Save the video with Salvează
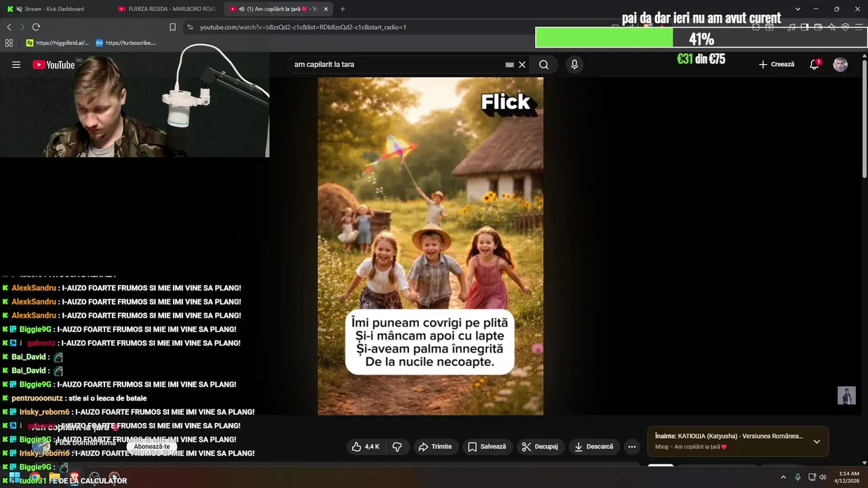 click(487, 447)
